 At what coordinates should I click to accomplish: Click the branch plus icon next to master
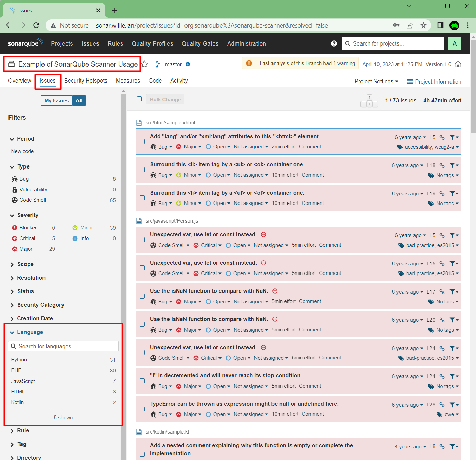(188, 64)
